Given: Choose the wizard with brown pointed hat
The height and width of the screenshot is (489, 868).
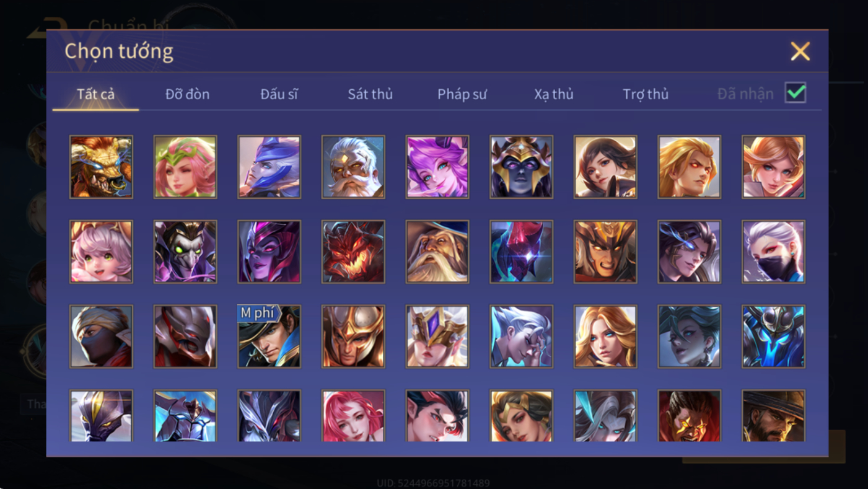Looking at the screenshot, I should tap(437, 252).
